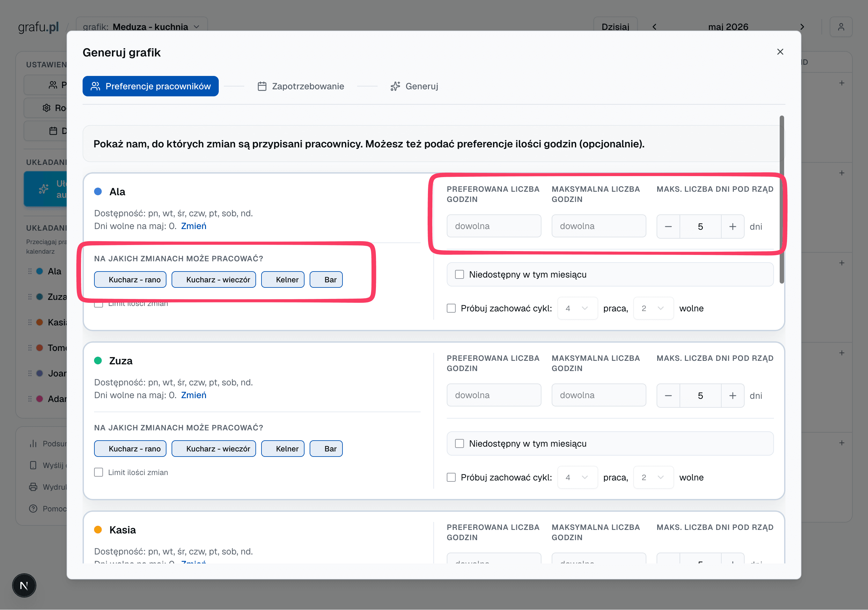Image resolution: width=868 pixels, height=610 pixels.
Task: Open Zuza's free days cycle dropdown
Action: 653,477
